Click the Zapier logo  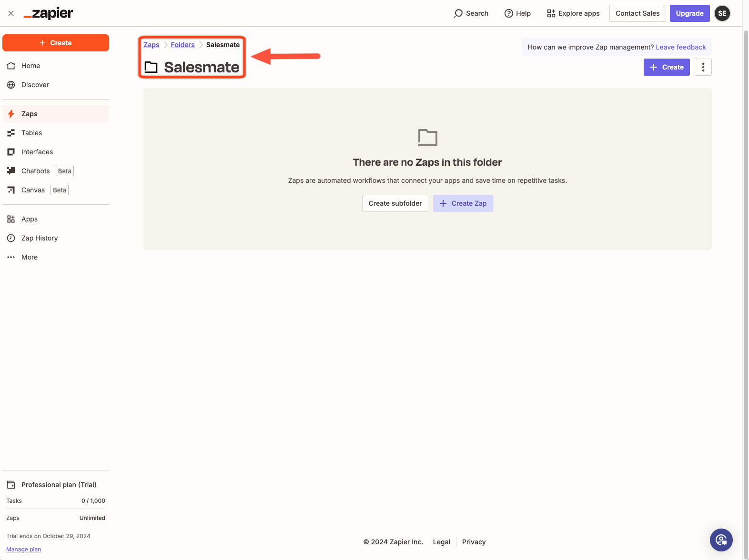48,13
